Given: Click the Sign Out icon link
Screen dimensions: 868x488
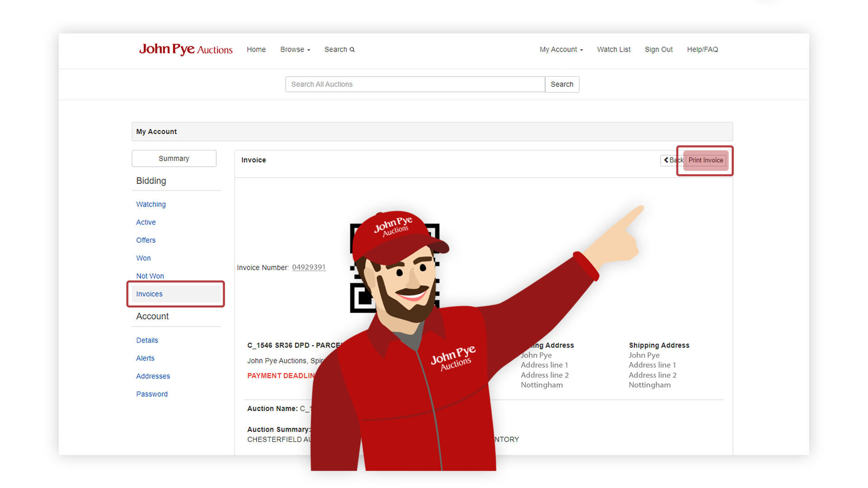Looking at the screenshot, I should coord(658,49).
